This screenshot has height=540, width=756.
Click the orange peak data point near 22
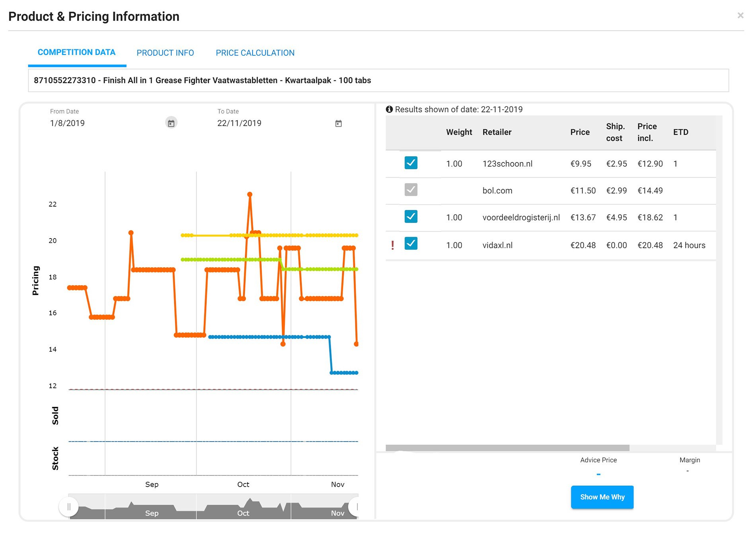coord(249,194)
